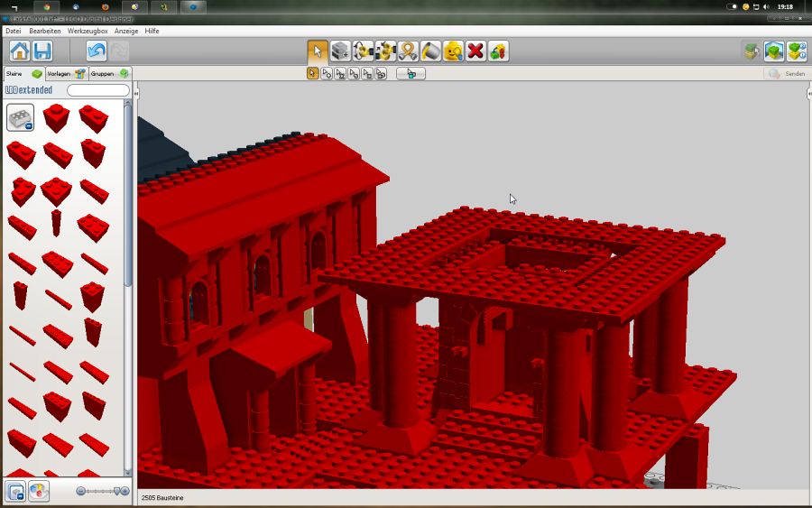Choose the red X Delete tool
The height and width of the screenshot is (508, 812).
475,51
